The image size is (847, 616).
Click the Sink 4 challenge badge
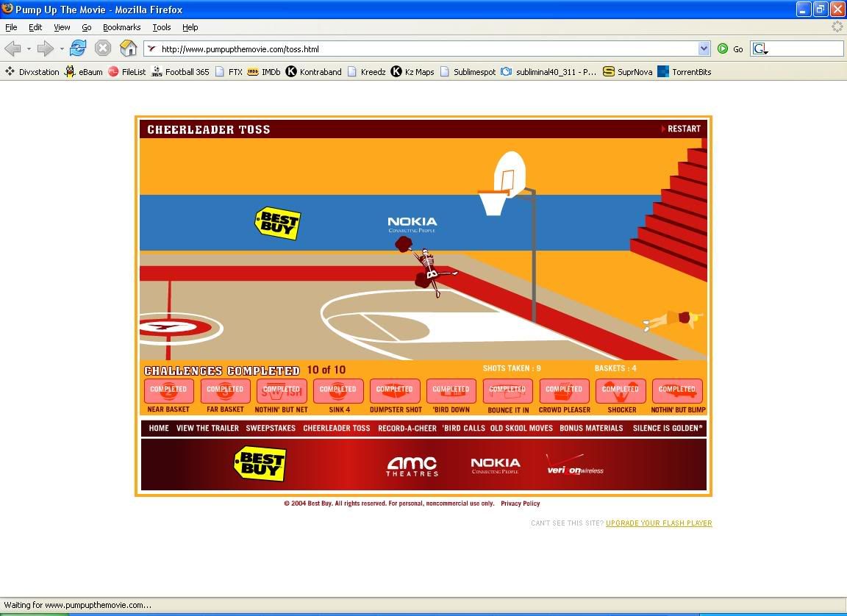coord(338,391)
